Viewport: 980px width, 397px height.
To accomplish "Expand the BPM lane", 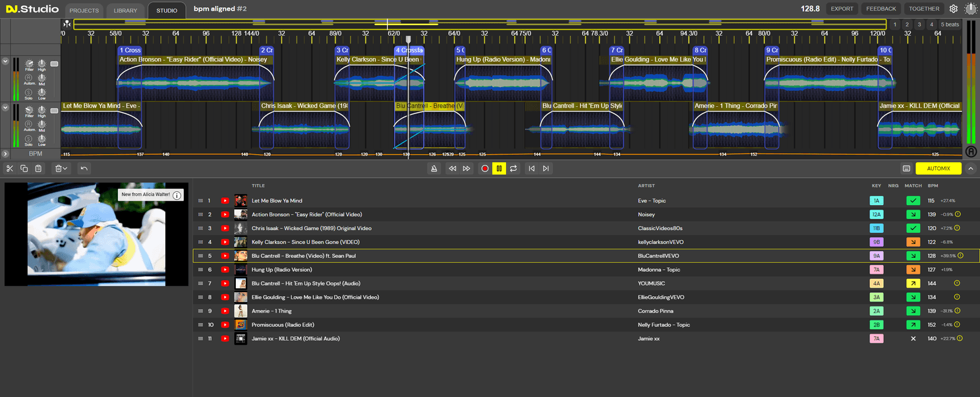I will (5, 154).
